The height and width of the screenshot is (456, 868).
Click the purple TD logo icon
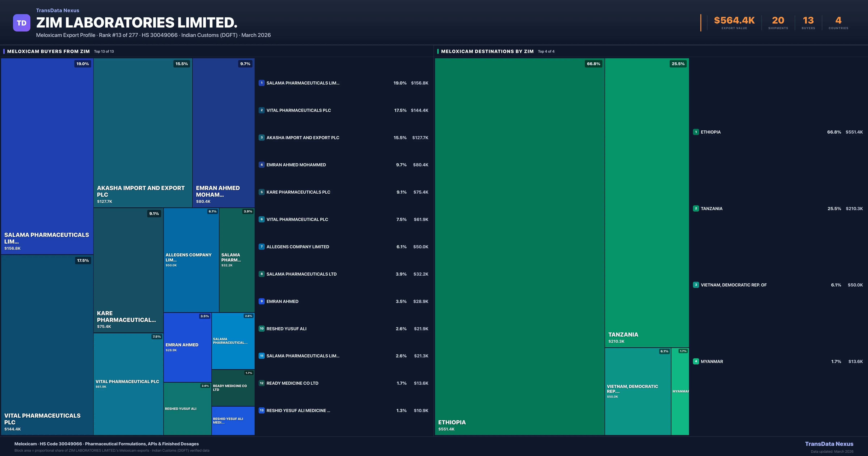click(x=22, y=23)
